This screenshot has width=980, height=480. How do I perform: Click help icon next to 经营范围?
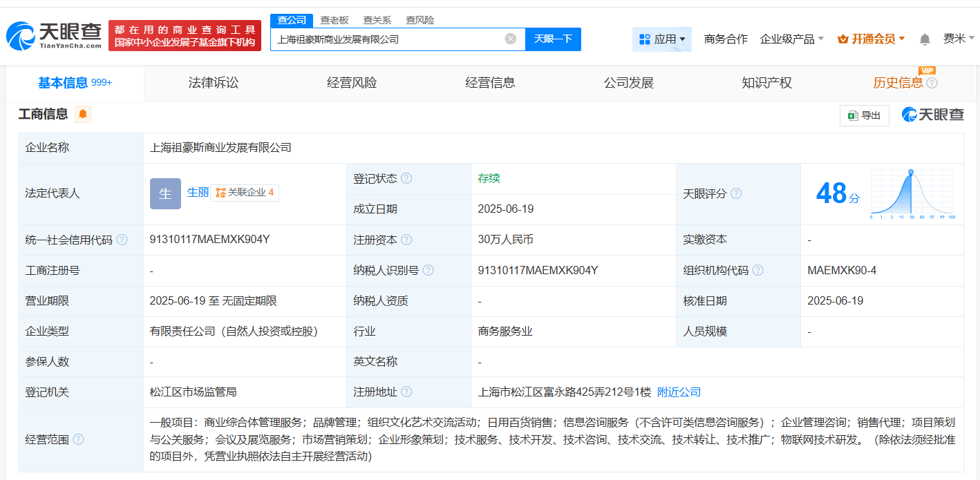point(78,439)
